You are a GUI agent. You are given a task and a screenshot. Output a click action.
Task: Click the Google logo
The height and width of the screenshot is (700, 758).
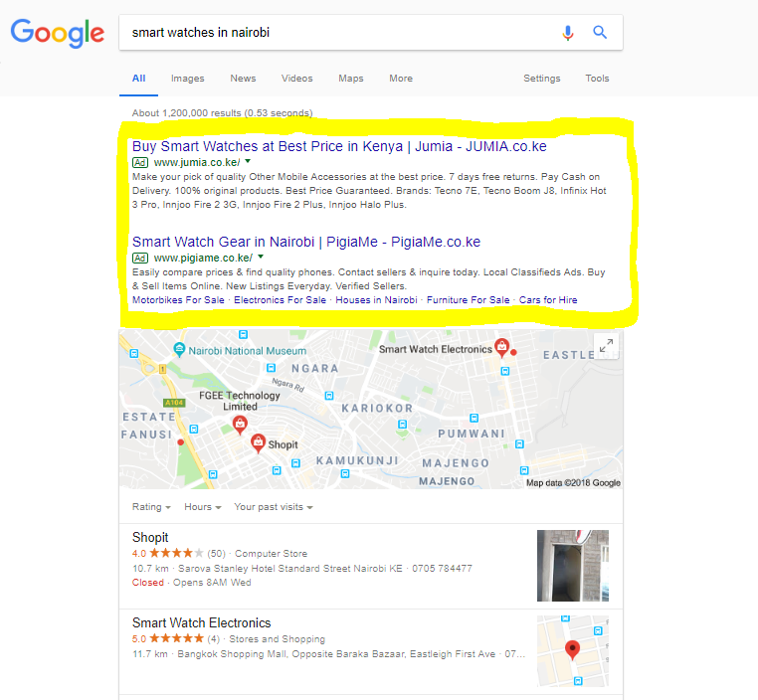(x=57, y=33)
